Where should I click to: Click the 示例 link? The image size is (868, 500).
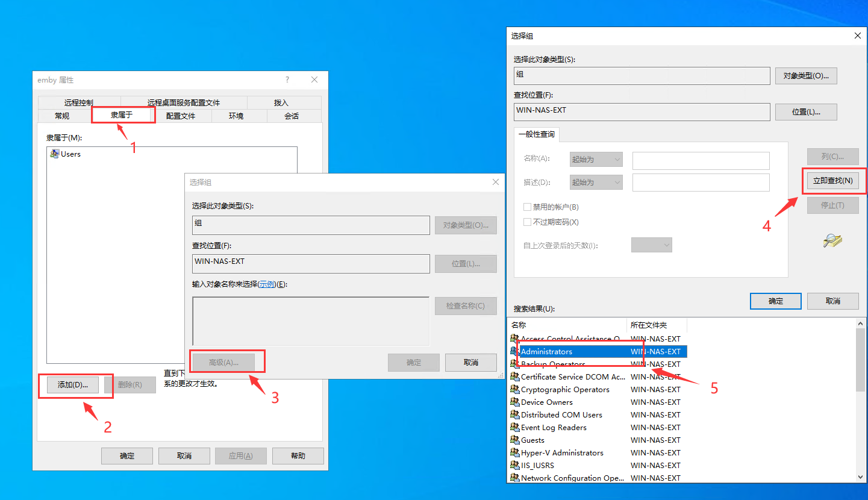[267, 284]
